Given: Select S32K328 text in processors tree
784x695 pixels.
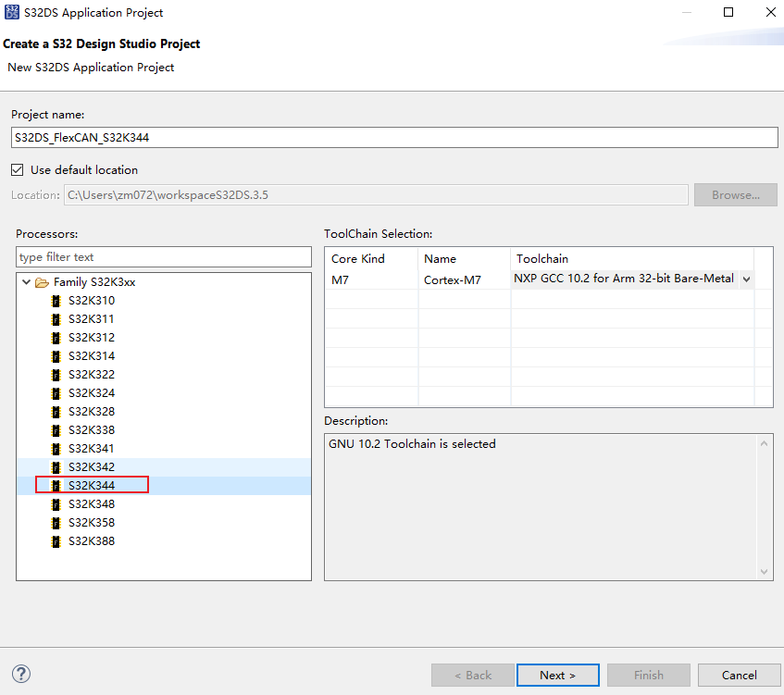Looking at the screenshot, I should coord(92,412).
